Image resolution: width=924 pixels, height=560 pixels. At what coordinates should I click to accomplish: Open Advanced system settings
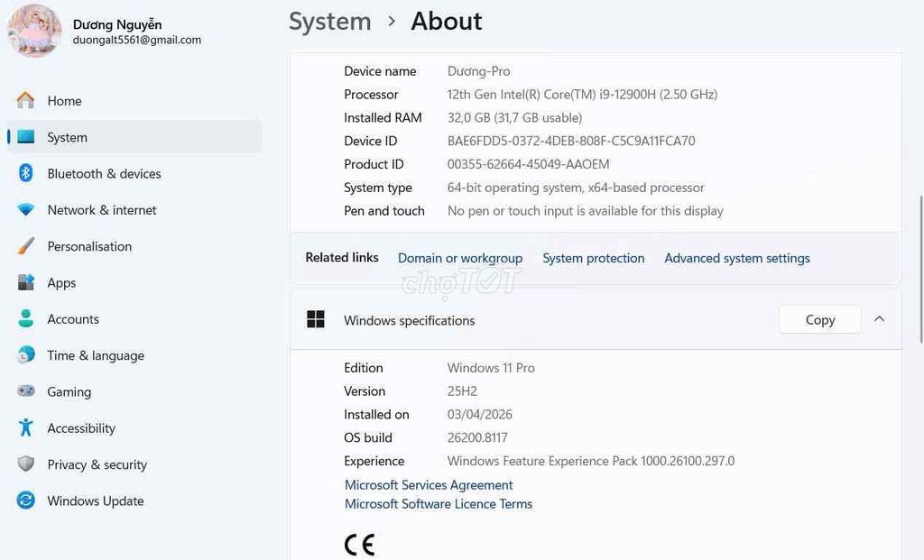coord(736,258)
